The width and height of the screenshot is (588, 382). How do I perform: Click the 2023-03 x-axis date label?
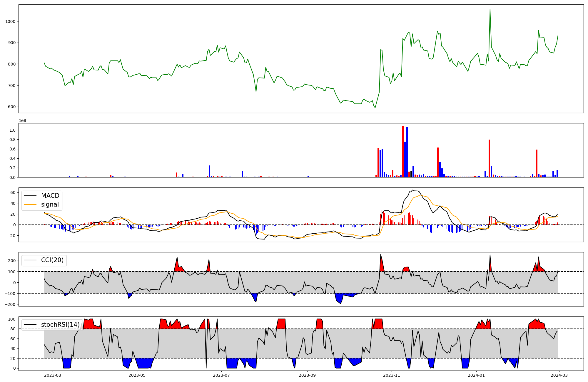[x=53, y=375]
